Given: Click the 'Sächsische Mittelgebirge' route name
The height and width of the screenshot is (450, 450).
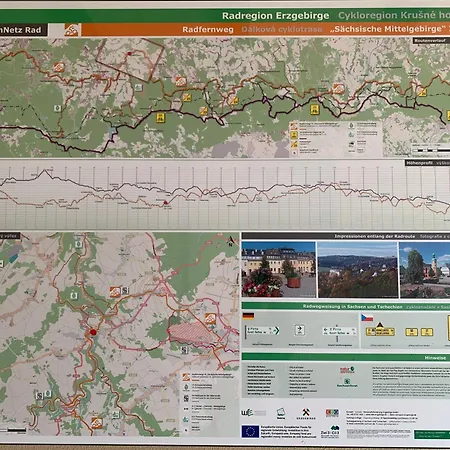Looking at the screenshot, I should (387, 29).
